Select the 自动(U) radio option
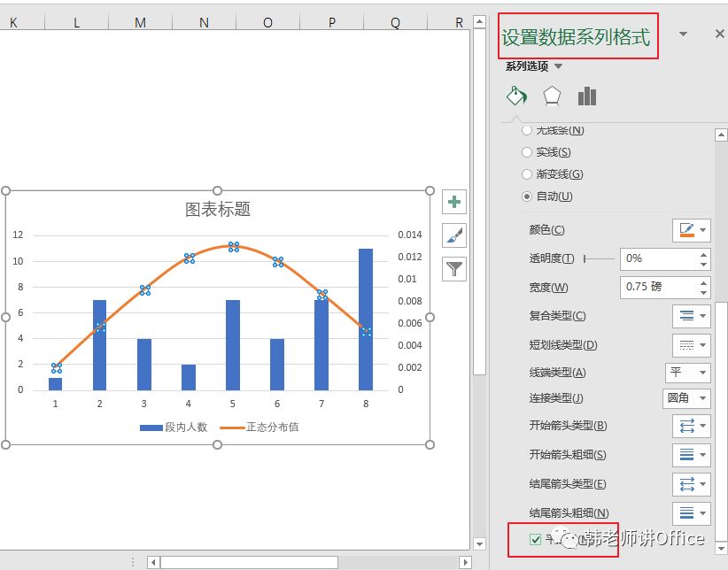The height and width of the screenshot is (570, 728). 526,196
